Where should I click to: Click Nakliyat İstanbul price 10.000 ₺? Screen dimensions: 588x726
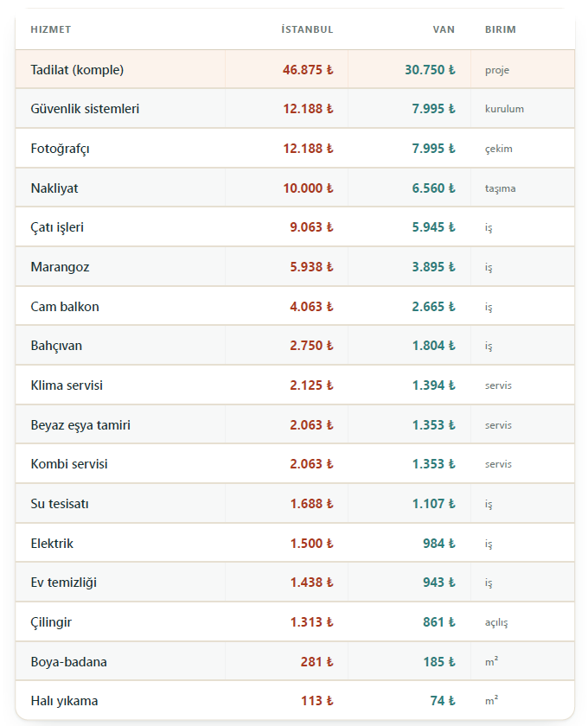[308, 188]
